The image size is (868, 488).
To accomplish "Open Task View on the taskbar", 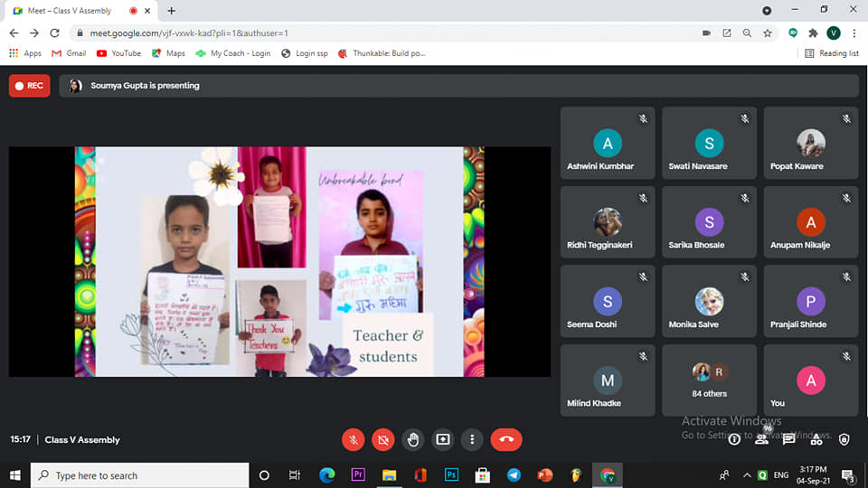I will (295, 475).
